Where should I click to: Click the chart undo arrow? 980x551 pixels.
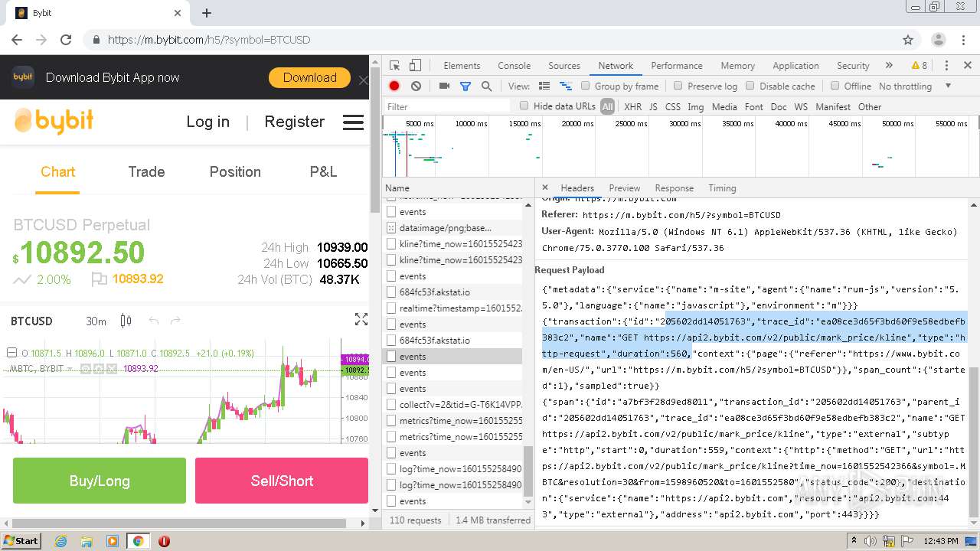pyautogui.click(x=153, y=321)
